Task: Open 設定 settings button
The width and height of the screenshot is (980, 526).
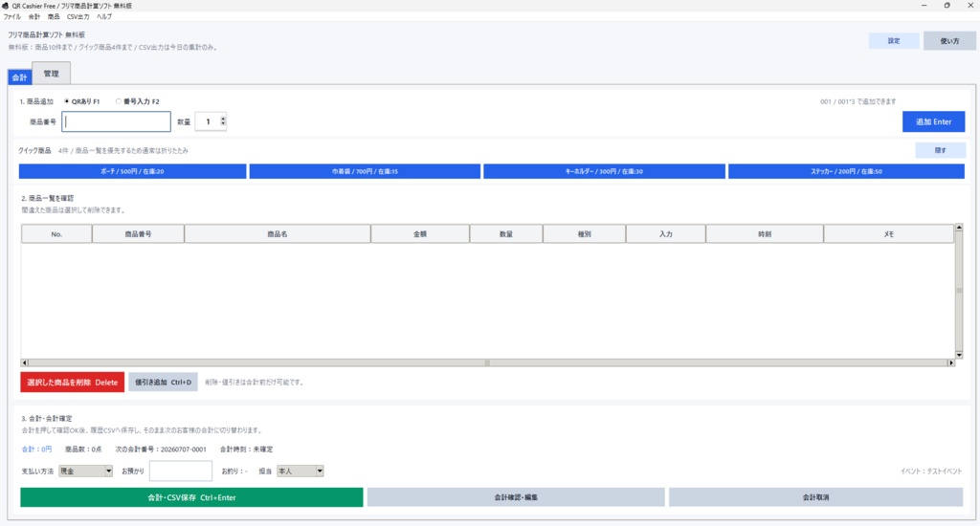Action: [x=894, y=40]
